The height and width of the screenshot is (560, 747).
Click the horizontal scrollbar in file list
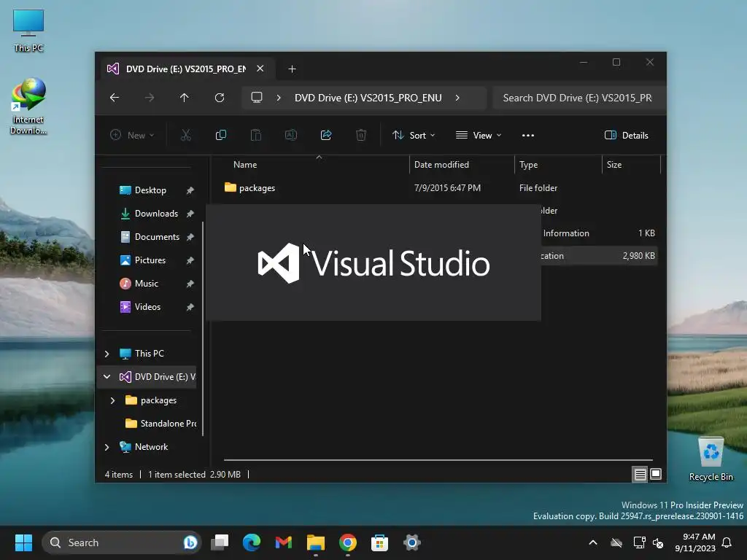438,460
